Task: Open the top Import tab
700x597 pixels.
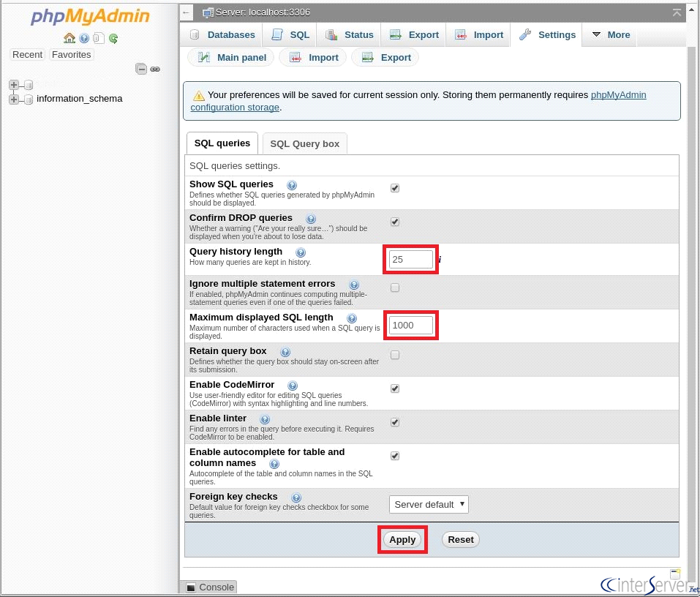Action: [478, 35]
